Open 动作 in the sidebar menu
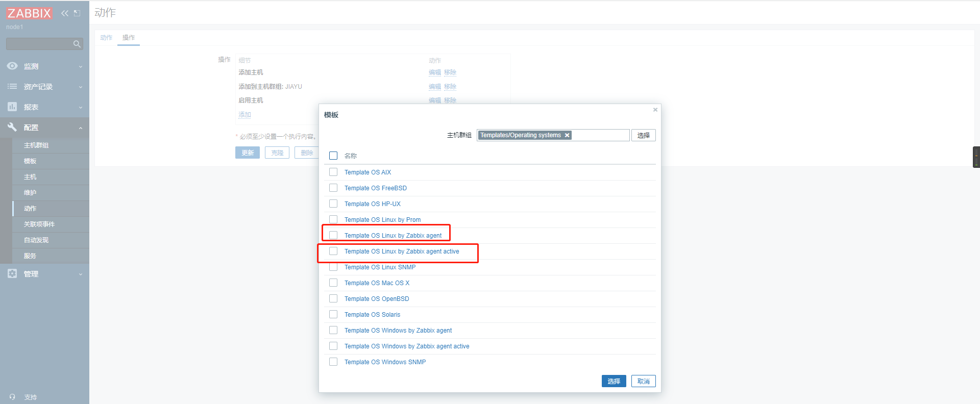Viewport: 980px width, 404px height. pos(30,209)
